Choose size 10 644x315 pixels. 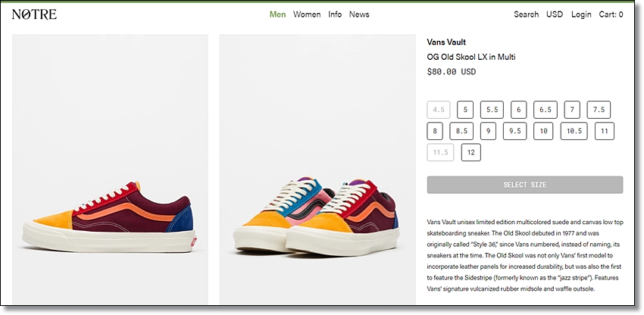click(543, 131)
